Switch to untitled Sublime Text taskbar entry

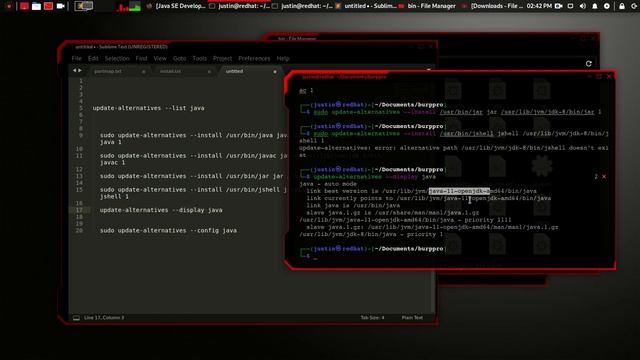pyautogui.click(x=366, y=6)
